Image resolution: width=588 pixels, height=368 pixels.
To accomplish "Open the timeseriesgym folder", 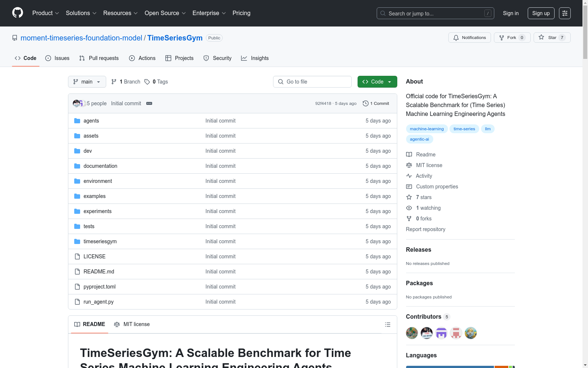I will [x=100, y=241].
